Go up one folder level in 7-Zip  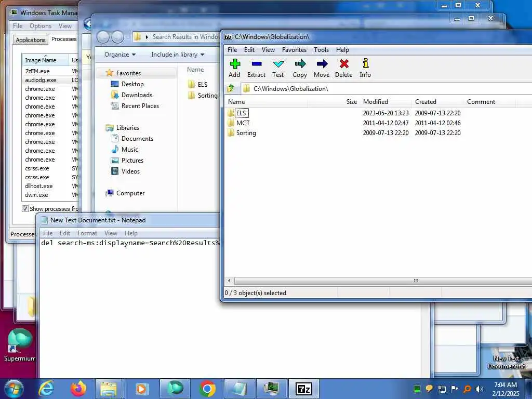click(231, 88)
